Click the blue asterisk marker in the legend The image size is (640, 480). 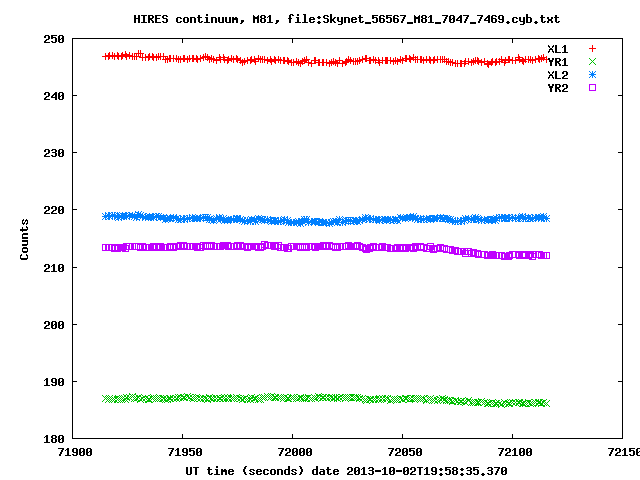point(592,75)
